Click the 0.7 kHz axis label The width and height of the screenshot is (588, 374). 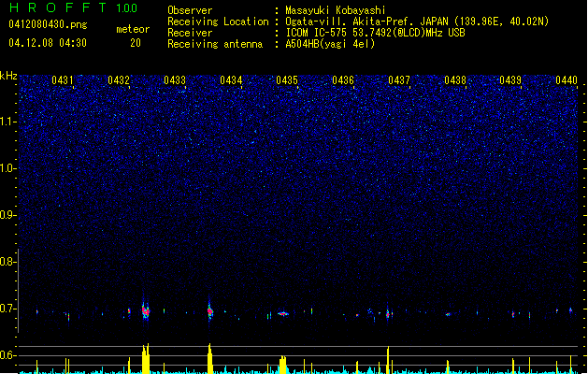coord(8,309)
